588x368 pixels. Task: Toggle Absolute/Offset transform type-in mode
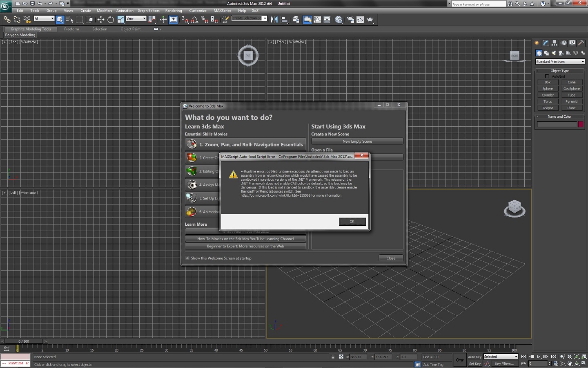(x=341, y=357)
